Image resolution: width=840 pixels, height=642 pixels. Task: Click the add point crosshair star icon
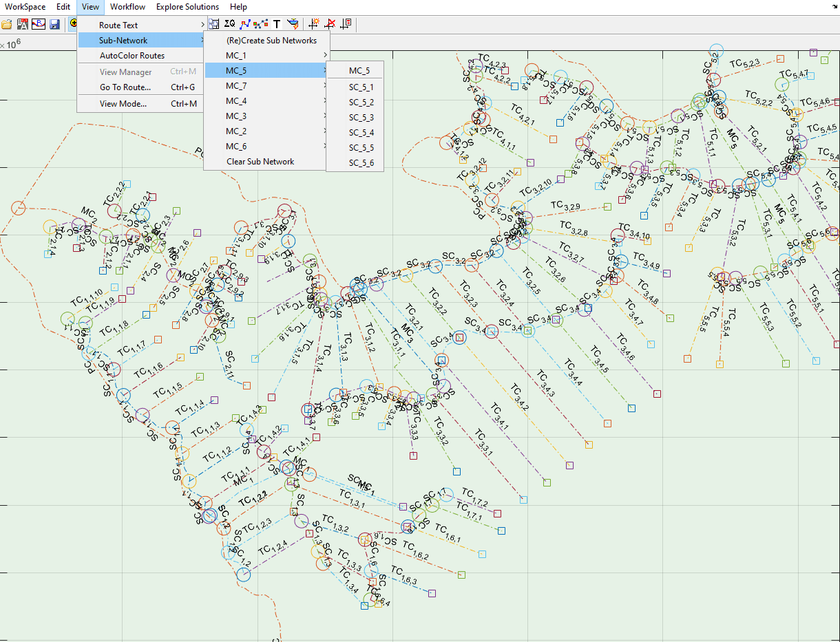click(314, 24)
